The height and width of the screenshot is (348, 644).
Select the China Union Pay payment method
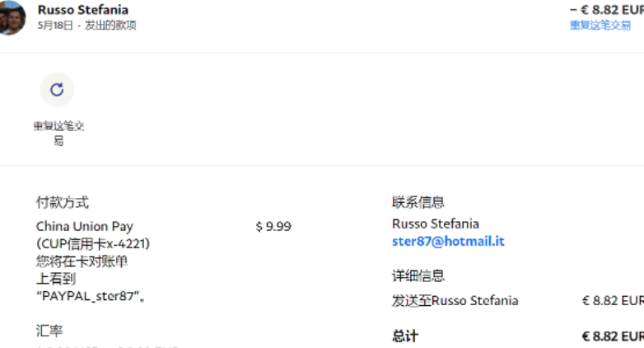coord(85,226)
